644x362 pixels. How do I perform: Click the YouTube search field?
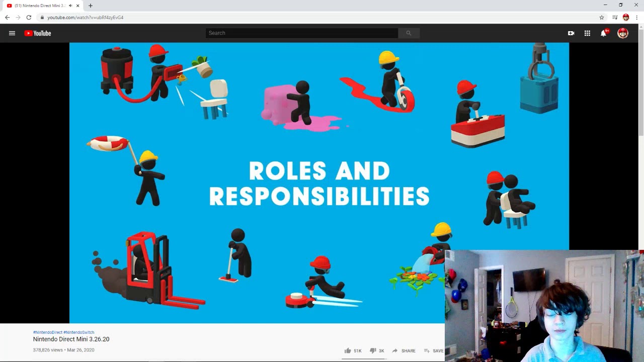tap(302, 33)
